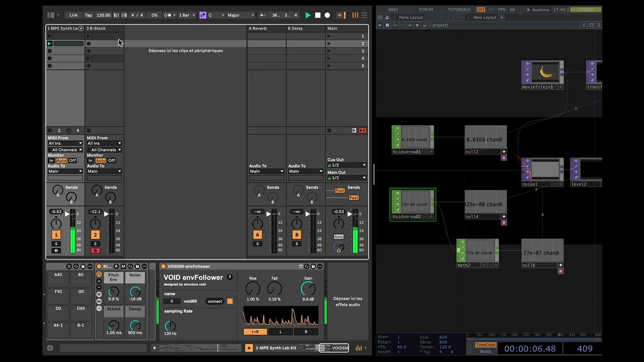
Task: Click the MIDI overdub plus icon
Action: coord(340,15)
